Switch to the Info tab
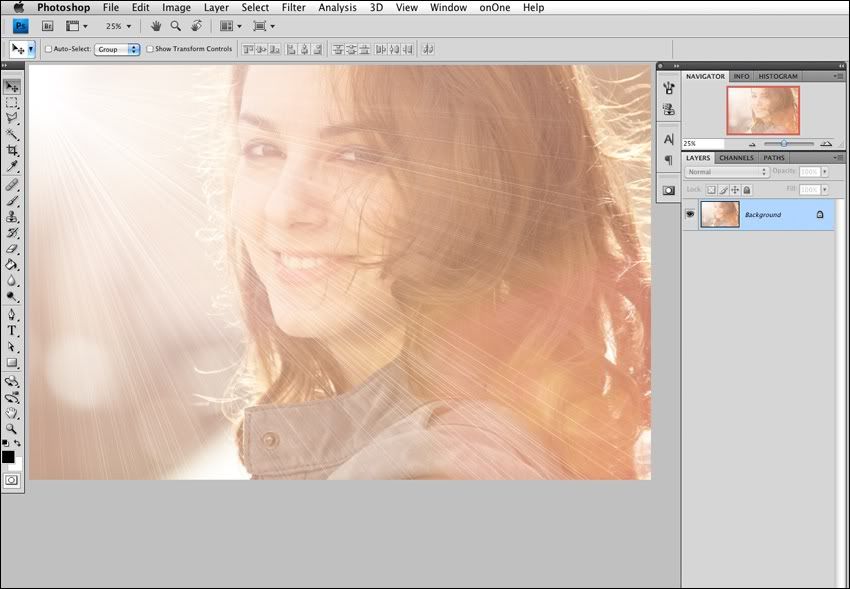The width and height of the screenshot is (850, 589). 741,76
